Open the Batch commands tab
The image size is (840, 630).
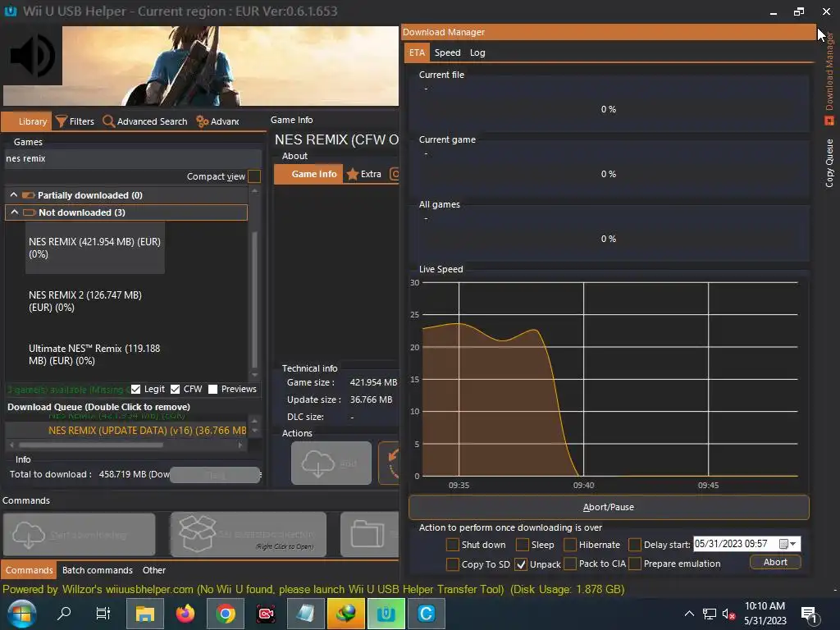click(97, 570)
